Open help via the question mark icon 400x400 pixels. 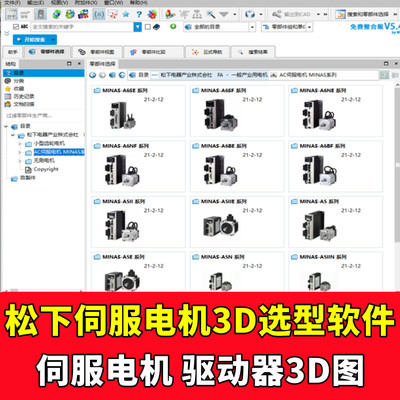click(139, 14)
